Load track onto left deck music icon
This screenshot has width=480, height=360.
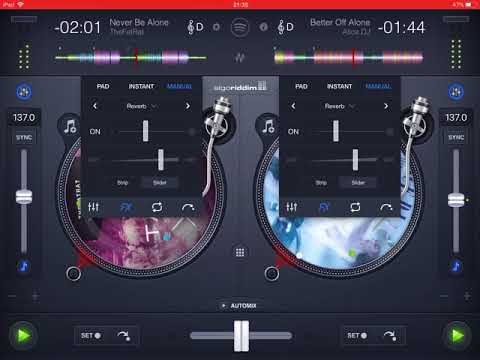coord(70,127)
